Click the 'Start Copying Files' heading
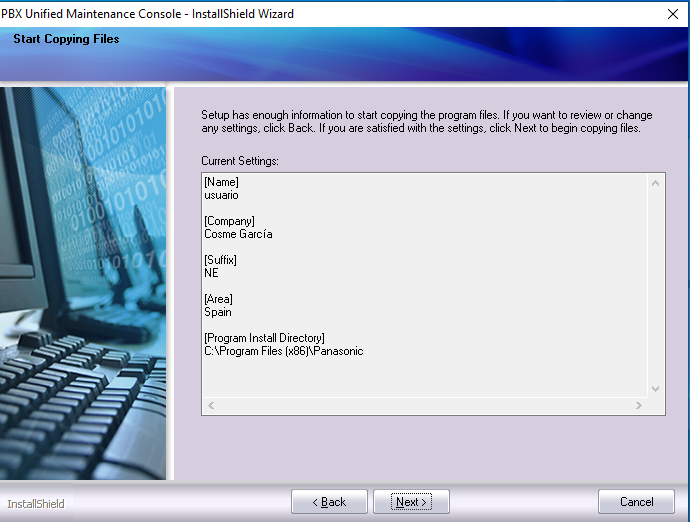690x522 pixels. (66, 39)
